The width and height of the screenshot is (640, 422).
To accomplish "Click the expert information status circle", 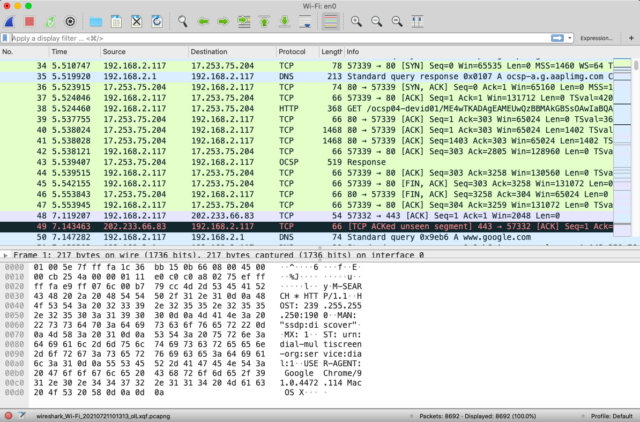I will 8,416.
